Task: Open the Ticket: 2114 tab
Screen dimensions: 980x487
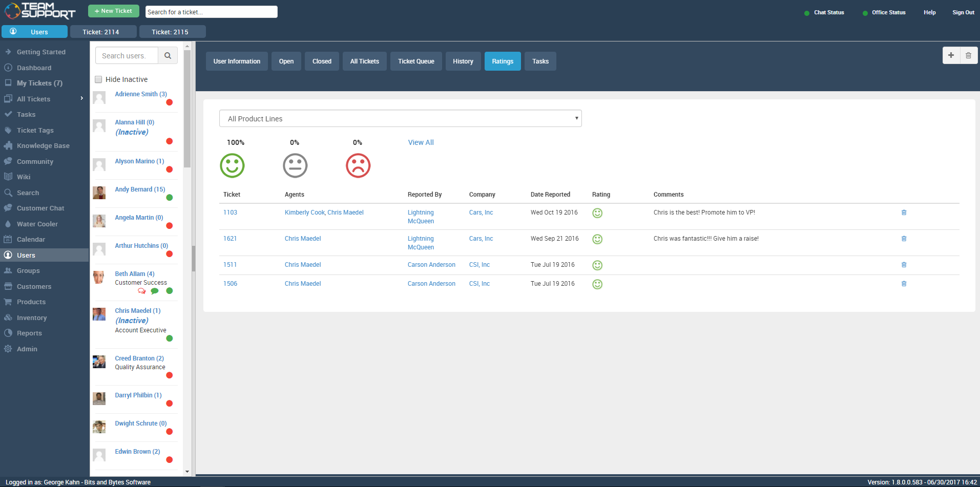Action: tap(103, 32)
